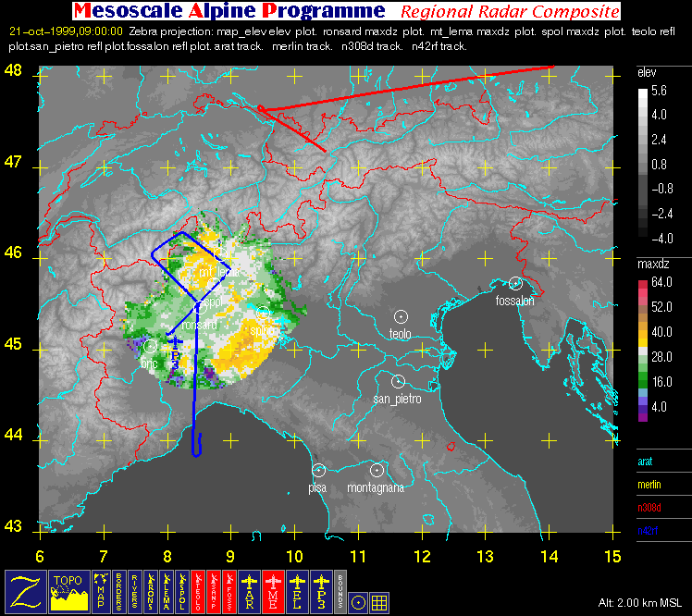Select the SPOL radar button
The width and height of the screenshot is (692, 616).
[182, 592]
